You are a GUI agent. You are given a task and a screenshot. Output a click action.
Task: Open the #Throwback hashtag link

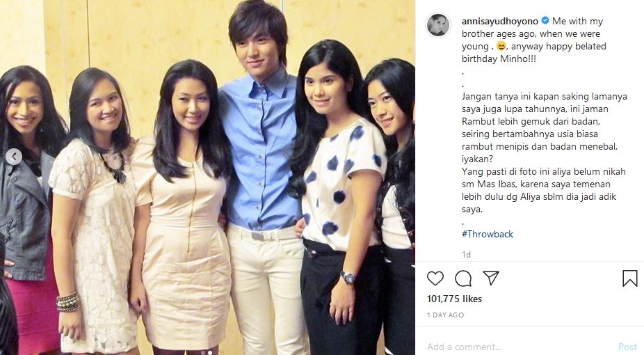click(488, 234)
